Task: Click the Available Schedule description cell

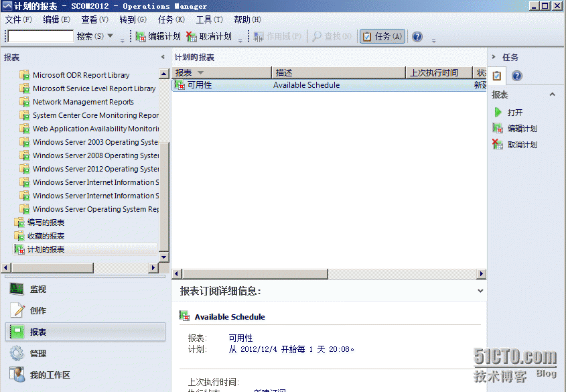Action: coord(306,85)
